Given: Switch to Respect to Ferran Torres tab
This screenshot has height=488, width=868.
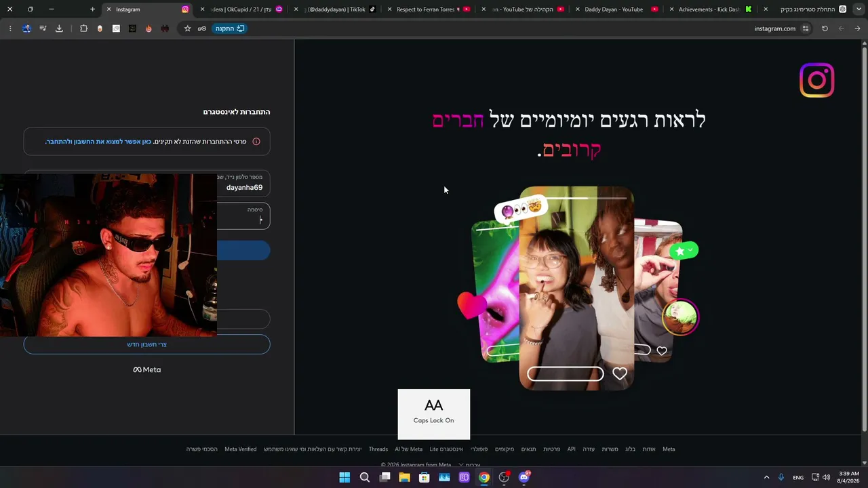Looking at the screenshot, I should (x=429, y=9).
